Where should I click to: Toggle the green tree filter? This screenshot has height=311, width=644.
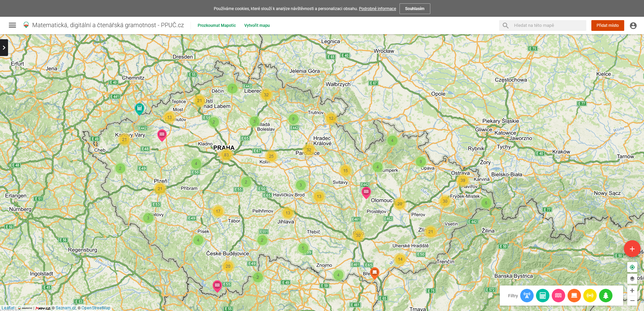coord(605,296)
